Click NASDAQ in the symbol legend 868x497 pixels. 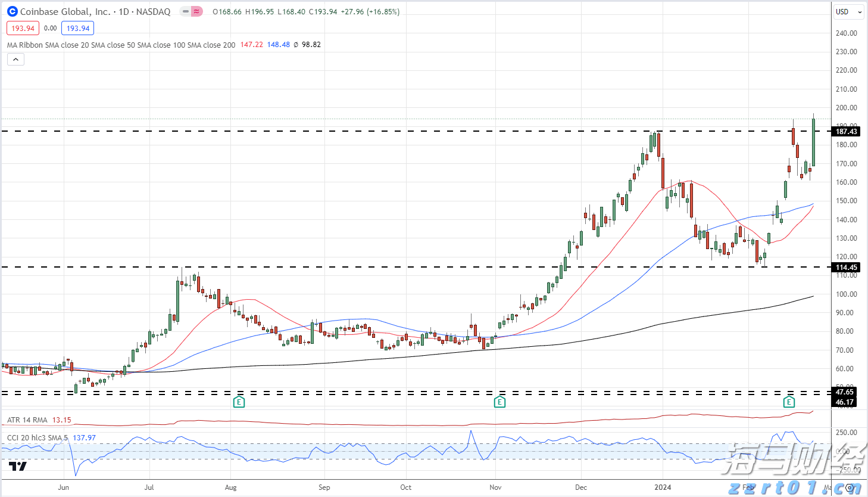tap(154, 11)
